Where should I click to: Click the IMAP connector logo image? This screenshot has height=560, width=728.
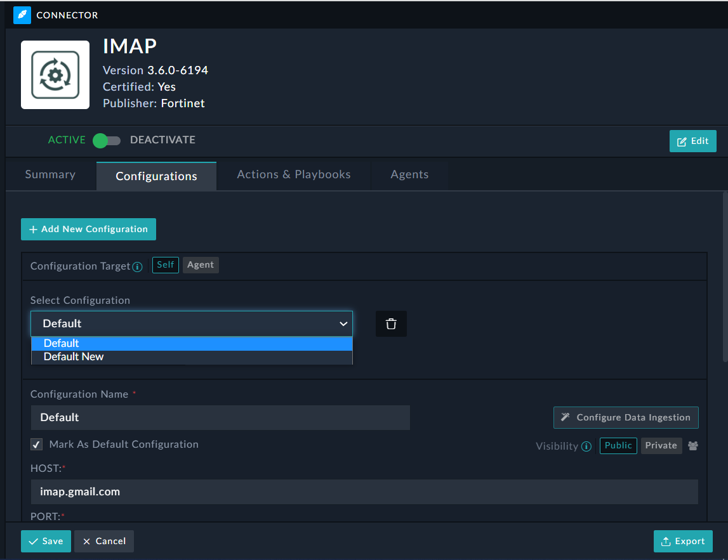click(55, 75)
